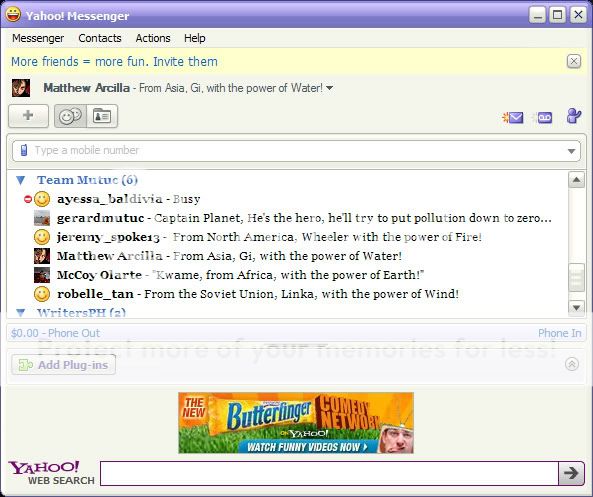Viewport: 593px width, 497px height.
Task: Open the '$0.00 - Phone Out' link
Action: [55, 333]
